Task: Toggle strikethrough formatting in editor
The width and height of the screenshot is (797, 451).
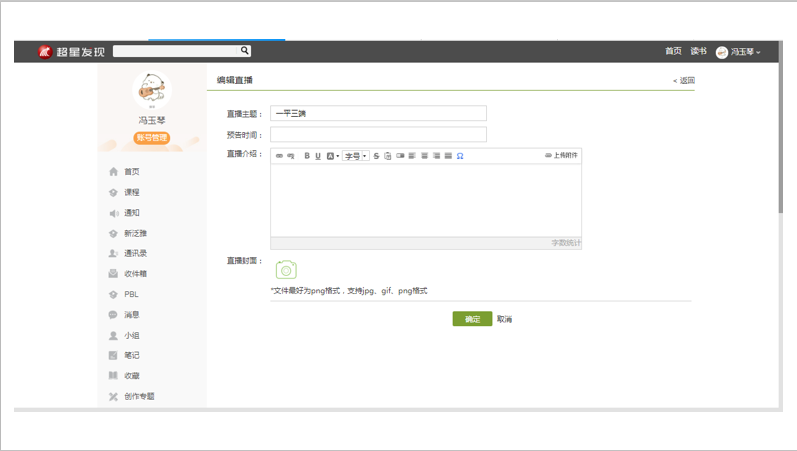Action: tap(376, 156)
